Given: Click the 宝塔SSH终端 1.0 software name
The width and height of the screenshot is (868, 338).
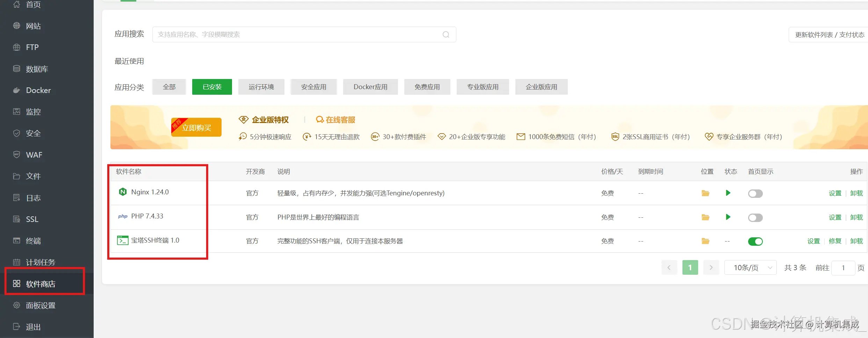Looking at the screenshot, I should coord(155,240).
